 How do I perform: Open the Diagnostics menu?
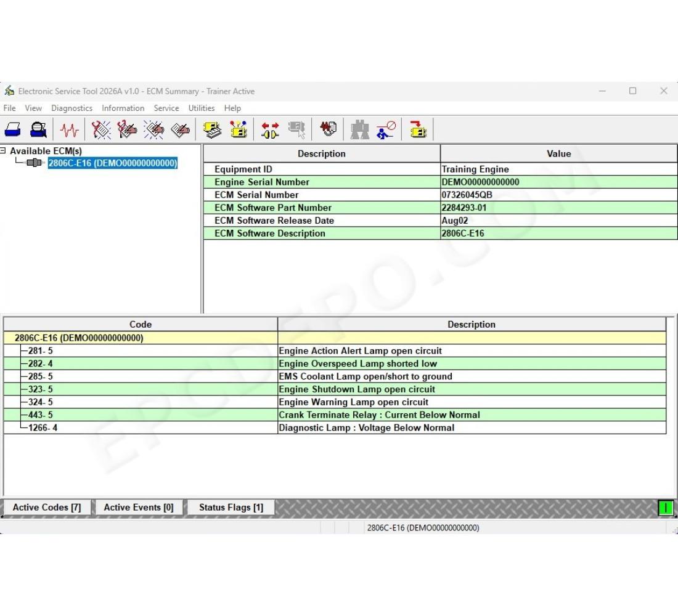71,108
